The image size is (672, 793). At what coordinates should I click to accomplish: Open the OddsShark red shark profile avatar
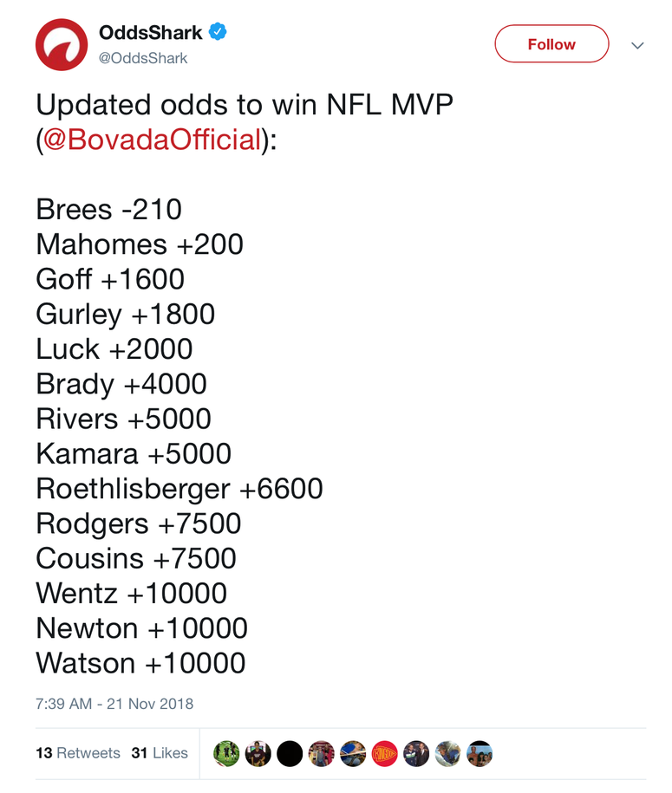(62, 44)
